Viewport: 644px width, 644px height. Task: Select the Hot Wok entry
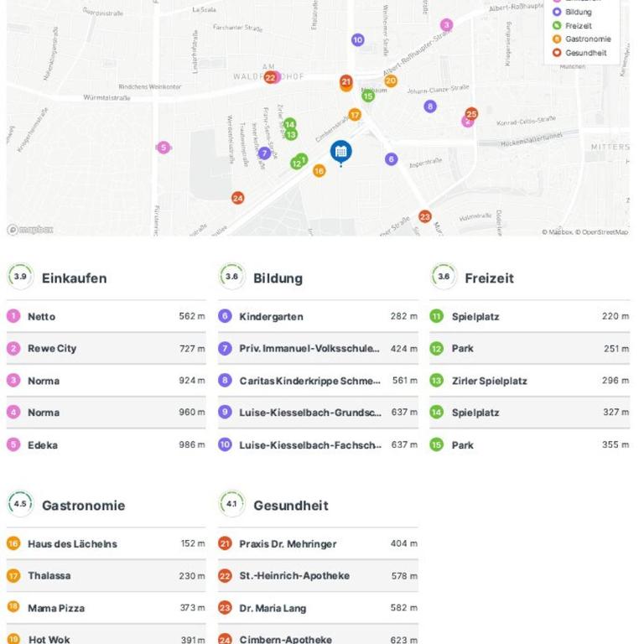106,635
